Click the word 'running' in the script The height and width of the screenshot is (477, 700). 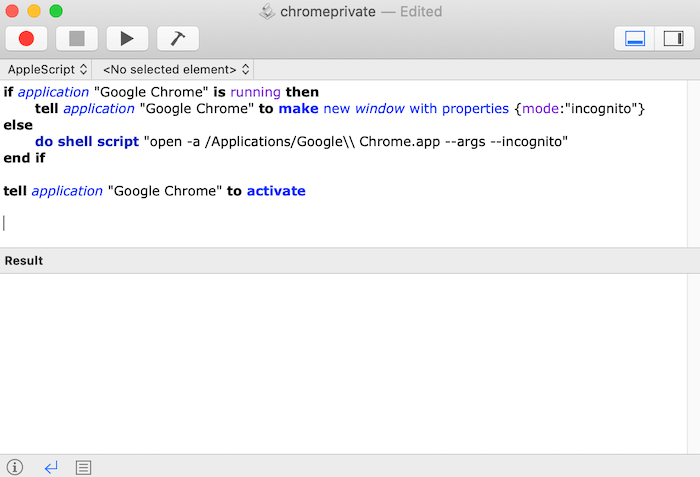coord(255,92)
